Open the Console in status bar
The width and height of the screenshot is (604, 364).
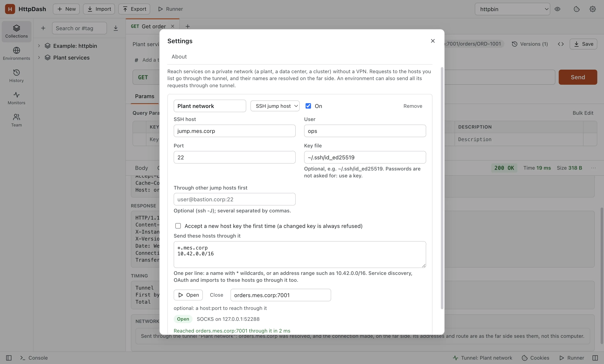pyautogui.click(x=34, y=358)
